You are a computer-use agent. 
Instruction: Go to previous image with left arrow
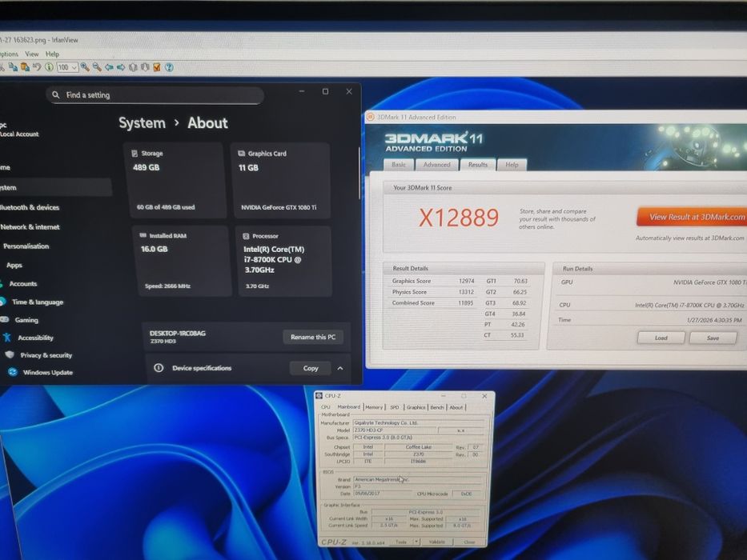point(109,67)
